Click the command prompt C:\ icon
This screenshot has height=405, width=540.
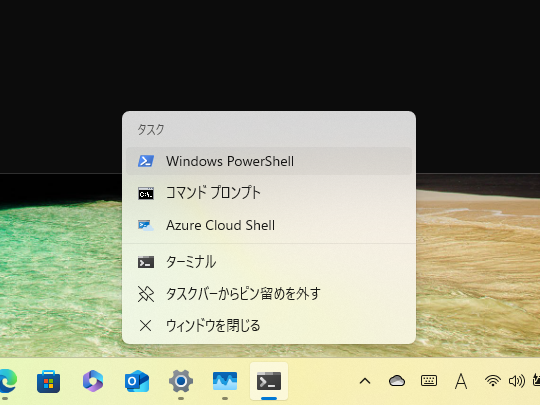(146, 193)
